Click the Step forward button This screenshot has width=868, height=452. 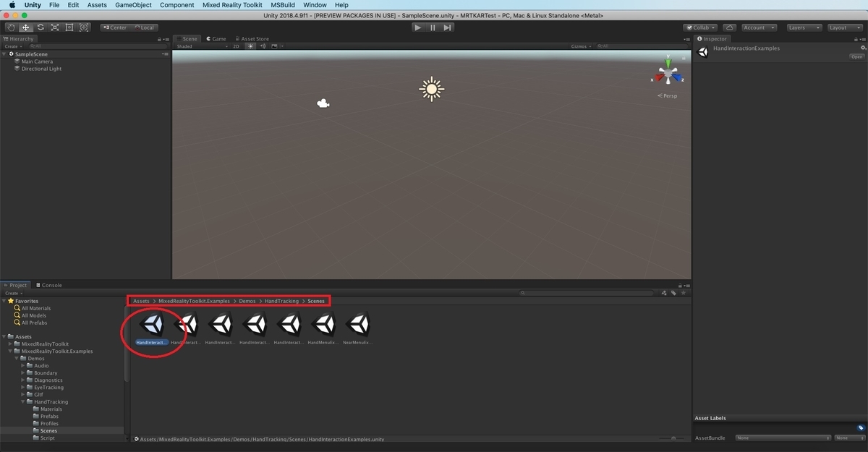[x=448, y=27]
